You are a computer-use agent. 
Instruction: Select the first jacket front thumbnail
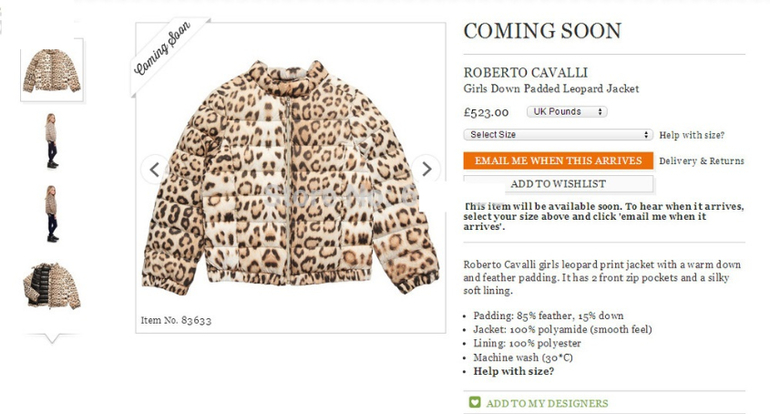[52, 70]
